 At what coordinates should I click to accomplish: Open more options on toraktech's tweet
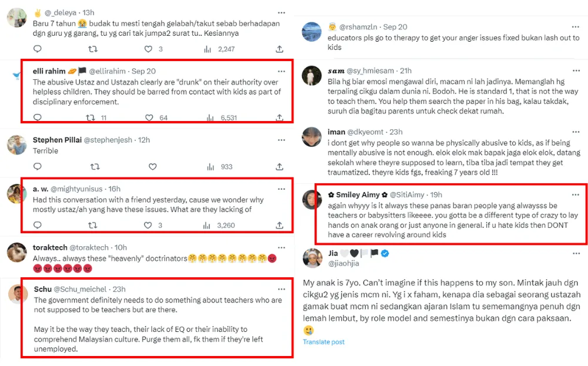(282, 247)
